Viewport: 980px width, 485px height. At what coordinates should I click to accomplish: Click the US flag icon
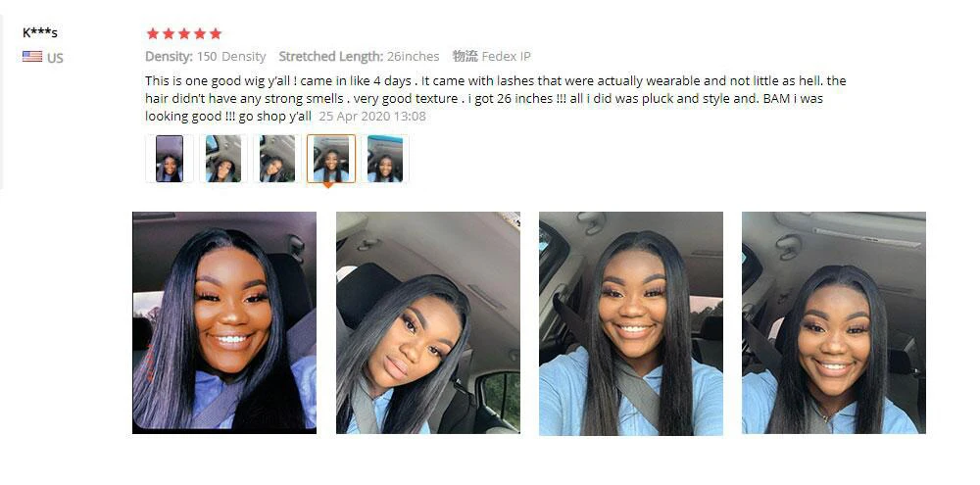click(x=32, y=57)
